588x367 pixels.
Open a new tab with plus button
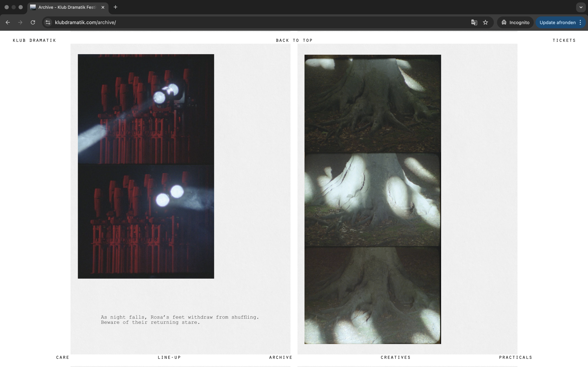click(115, 7)
